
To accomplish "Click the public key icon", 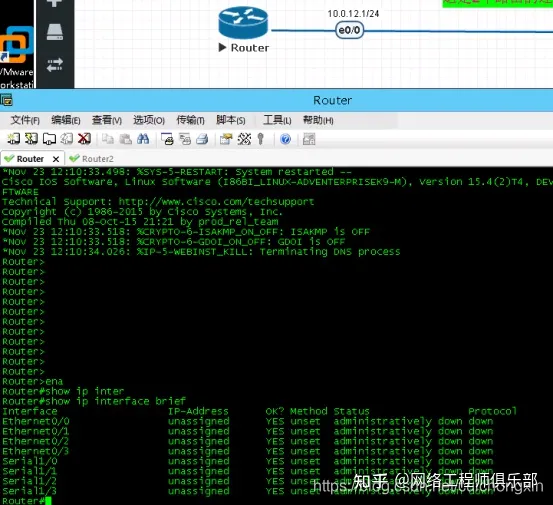I will (x=261, y=139).
